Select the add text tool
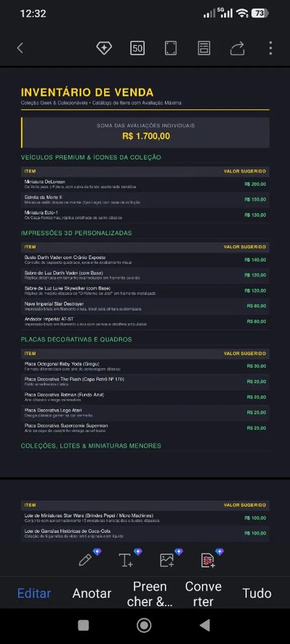 (126, 559)
